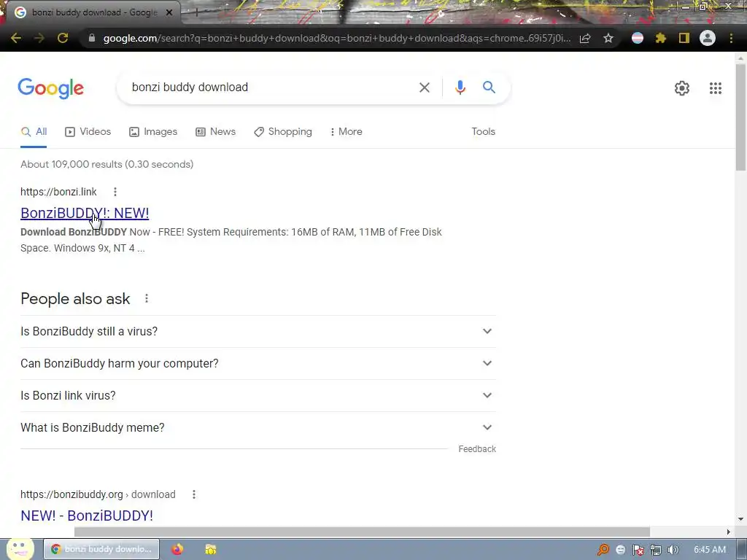Clear the search box with the X
Image resolution: width=747 pixels, height=560 pixels.
[x=425, y=87]
